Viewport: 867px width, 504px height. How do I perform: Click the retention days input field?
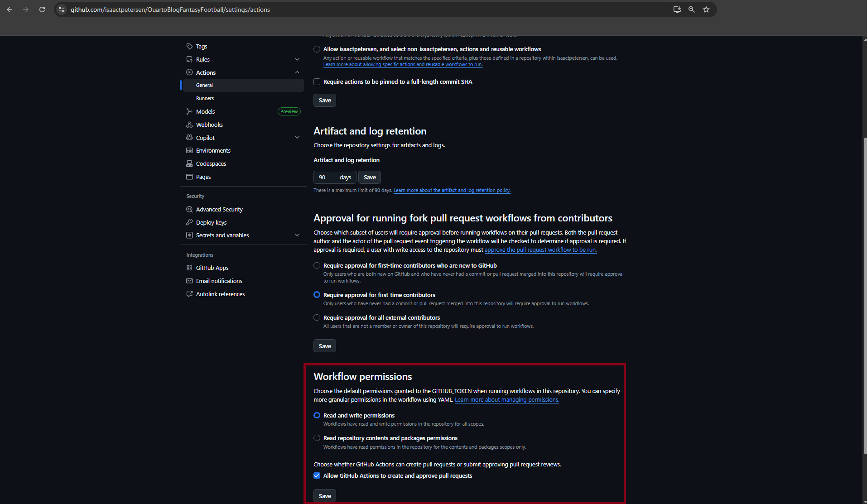point(335,177)
